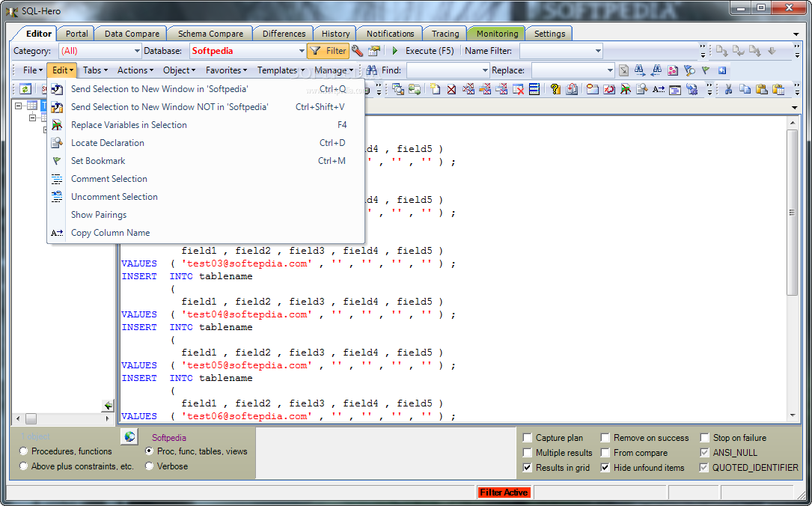Click the Copy icon next to scissors
Image resolution: width=812 pixels, height=506 pixels.
click(745, 89)
